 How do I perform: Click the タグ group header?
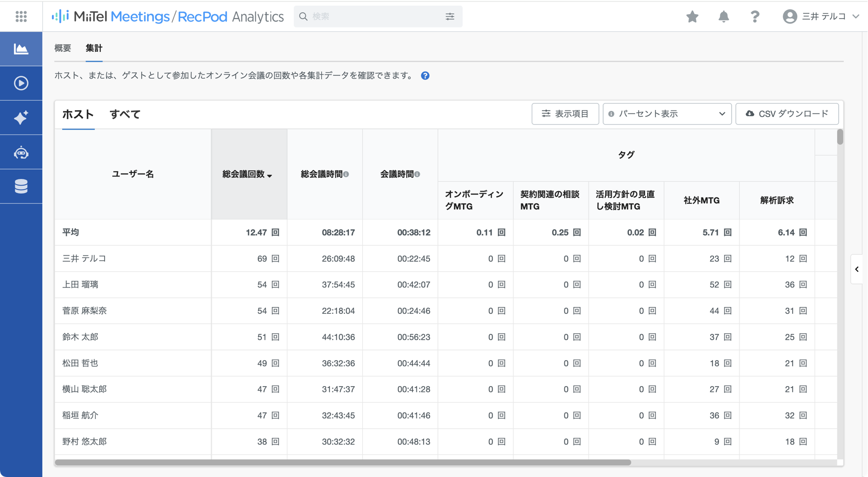[626, 155]
